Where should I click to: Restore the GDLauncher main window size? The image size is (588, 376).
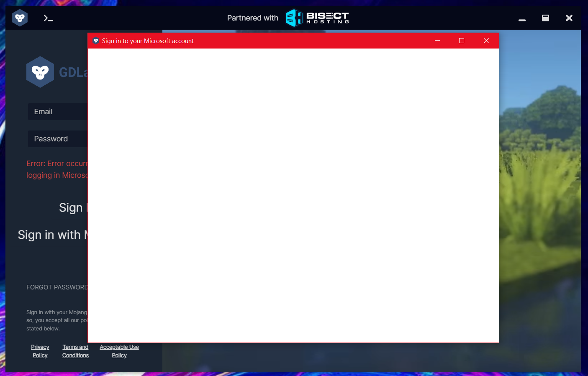tap(545, 18)
